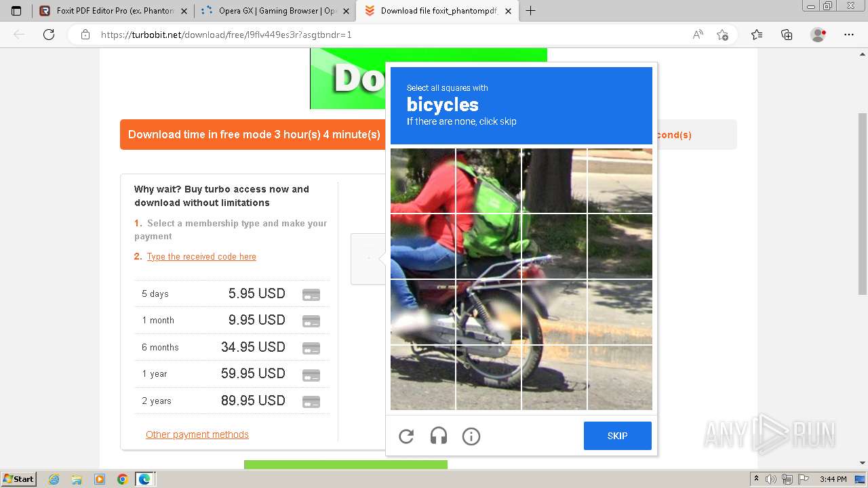The image size is (868, 488).
Task: Choose 6 months plan card icon
Action: pyautogui.click(x=311, y=348)
